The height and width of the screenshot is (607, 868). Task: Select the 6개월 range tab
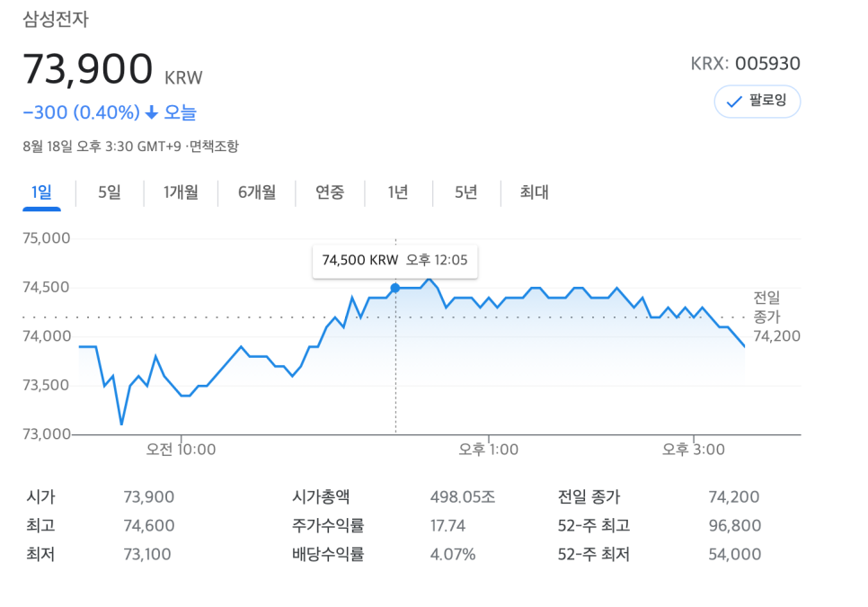(257, 192)
